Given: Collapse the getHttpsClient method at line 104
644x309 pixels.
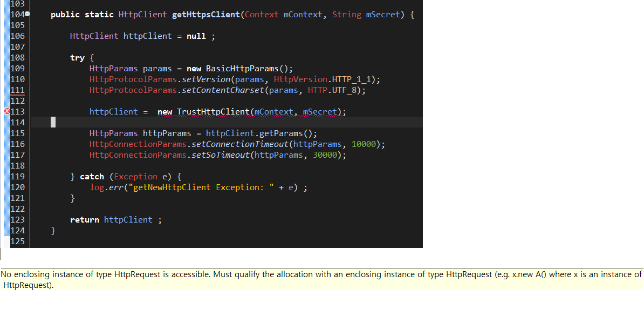Looking at the screenshot, I should tap(28, 14).
